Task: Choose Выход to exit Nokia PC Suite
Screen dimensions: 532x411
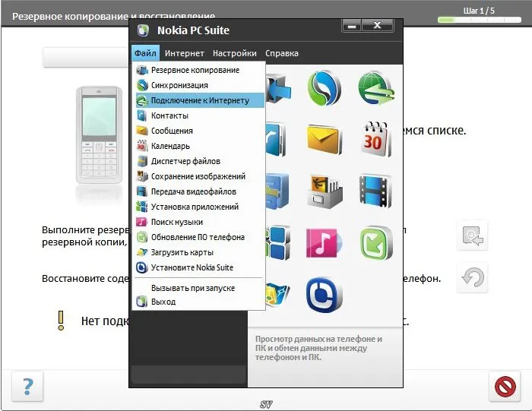Action: pos(200,302)
